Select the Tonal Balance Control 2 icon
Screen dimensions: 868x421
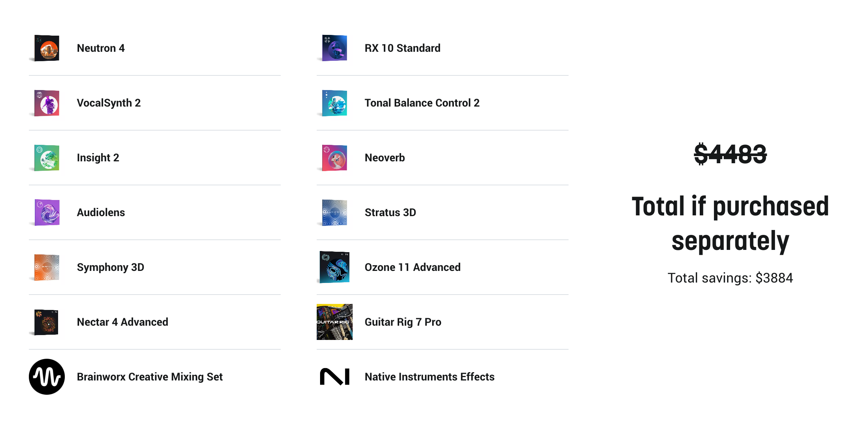click(x=334, y=103)
